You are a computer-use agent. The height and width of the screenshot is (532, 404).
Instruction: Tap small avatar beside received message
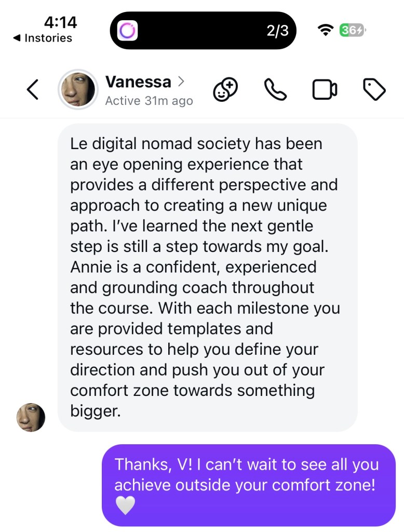31,417
